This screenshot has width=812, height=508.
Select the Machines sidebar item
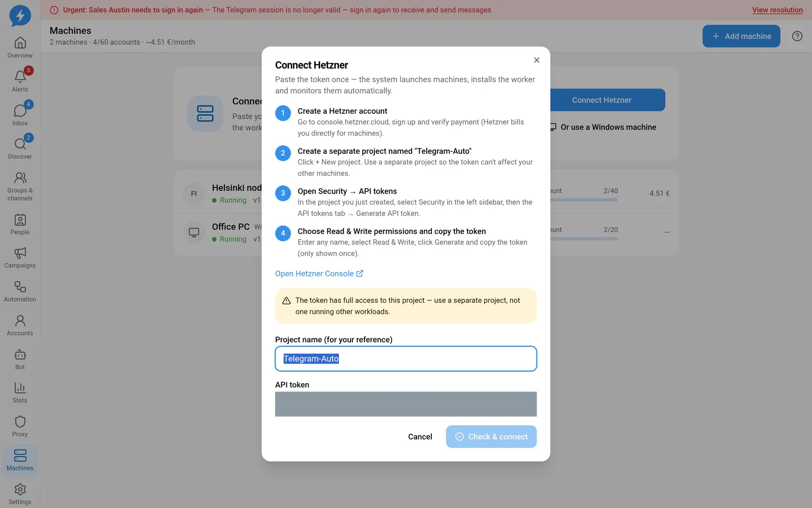(20, 461)
